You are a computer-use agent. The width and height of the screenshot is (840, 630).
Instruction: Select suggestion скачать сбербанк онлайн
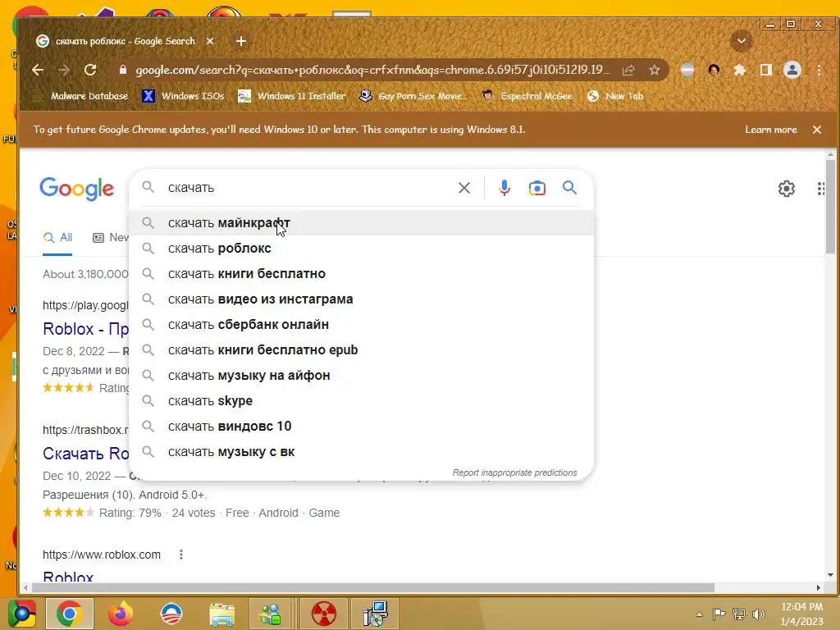362,325
